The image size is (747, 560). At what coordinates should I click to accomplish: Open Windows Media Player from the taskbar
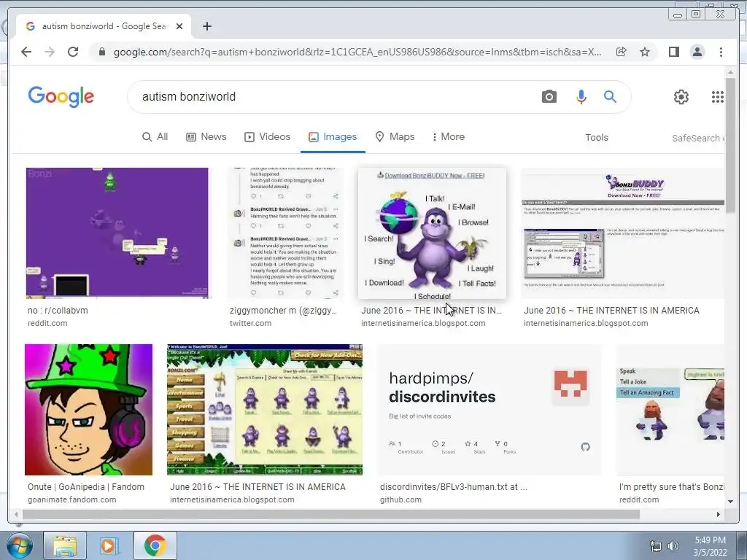click(x=109, y=545)
